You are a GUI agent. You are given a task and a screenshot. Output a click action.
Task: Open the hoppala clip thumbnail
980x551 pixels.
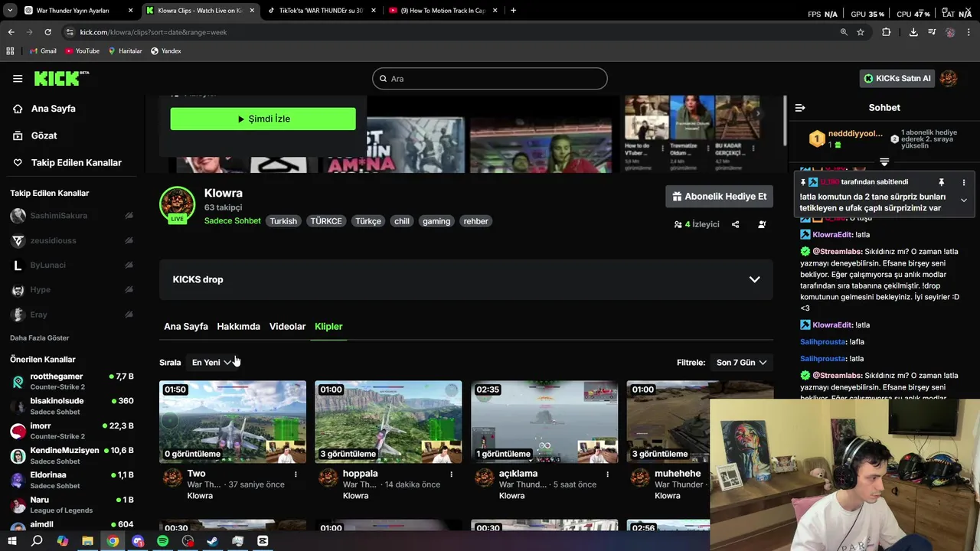coord(388,422)
